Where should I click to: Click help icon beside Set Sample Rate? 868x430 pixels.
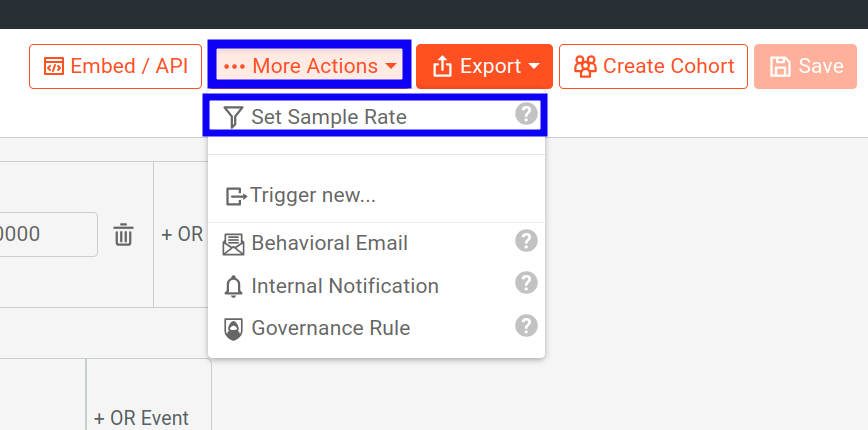coord(526,114)
